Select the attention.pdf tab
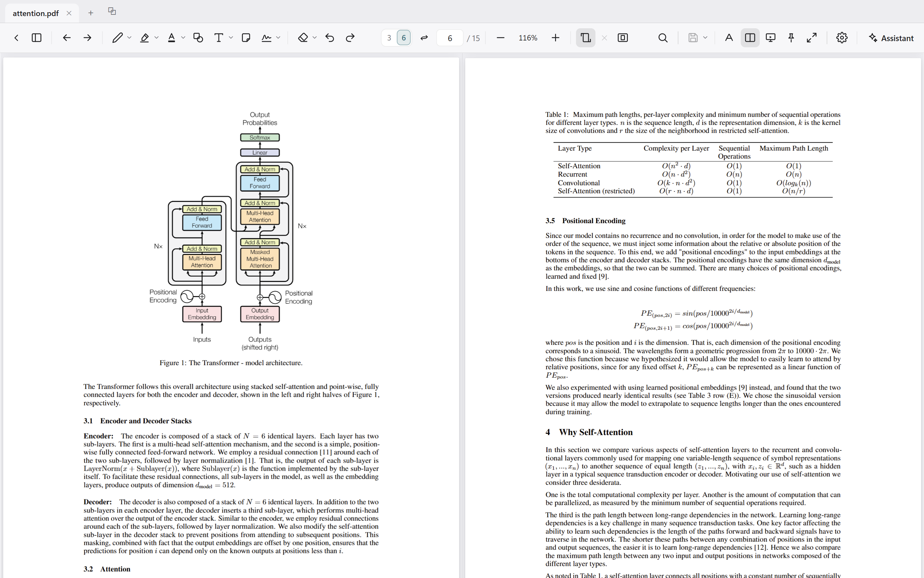The image size is (924, 578). click(x=36, y=13)
